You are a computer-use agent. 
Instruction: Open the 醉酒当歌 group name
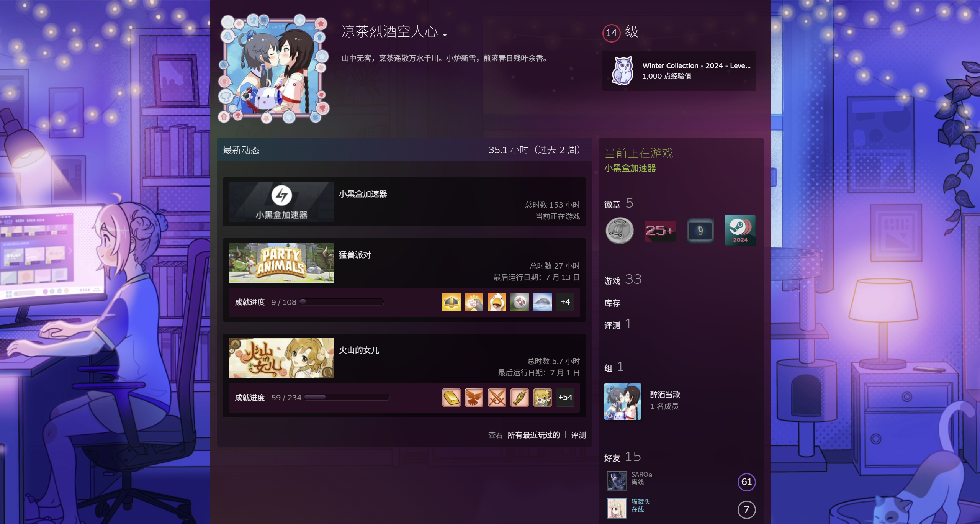coord(665,395)
